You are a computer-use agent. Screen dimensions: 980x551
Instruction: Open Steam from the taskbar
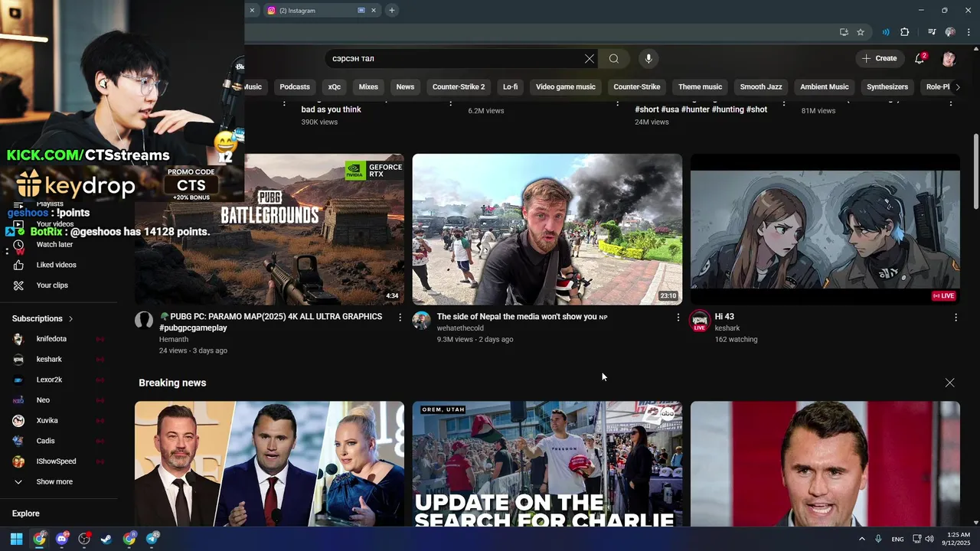click(x=106, y=539)
